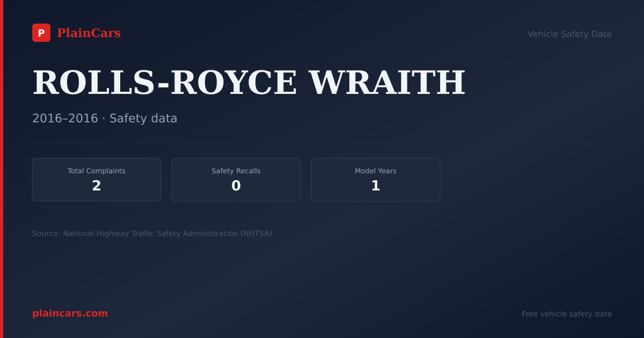Image resolution: width=644 pixels, height=338 pixels.
Task: Click the PlainCars brand name
Action: click(89, 33)
